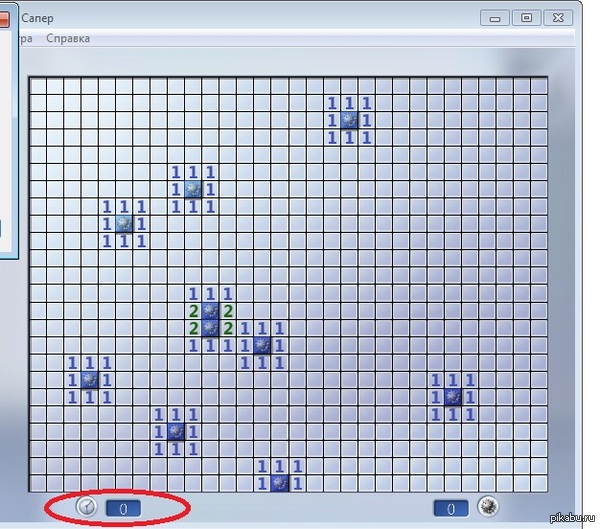600x529 pixels.
Task: Click green 2 left of lower stacked mine
Action: click(x=193, y=328)
